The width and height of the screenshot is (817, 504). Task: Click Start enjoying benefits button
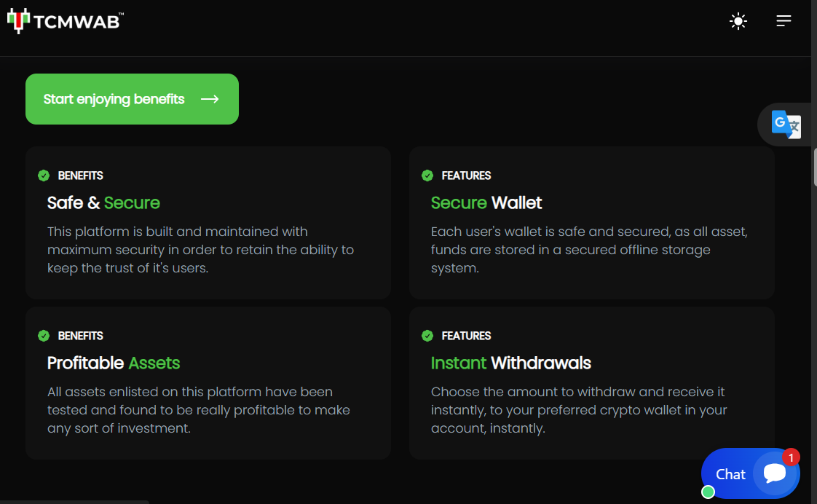(132, 99)
